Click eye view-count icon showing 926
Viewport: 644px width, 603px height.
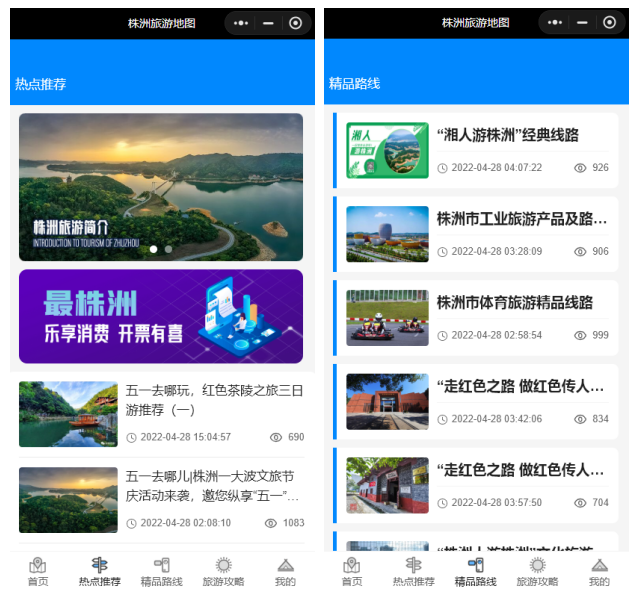click(579, 168)
